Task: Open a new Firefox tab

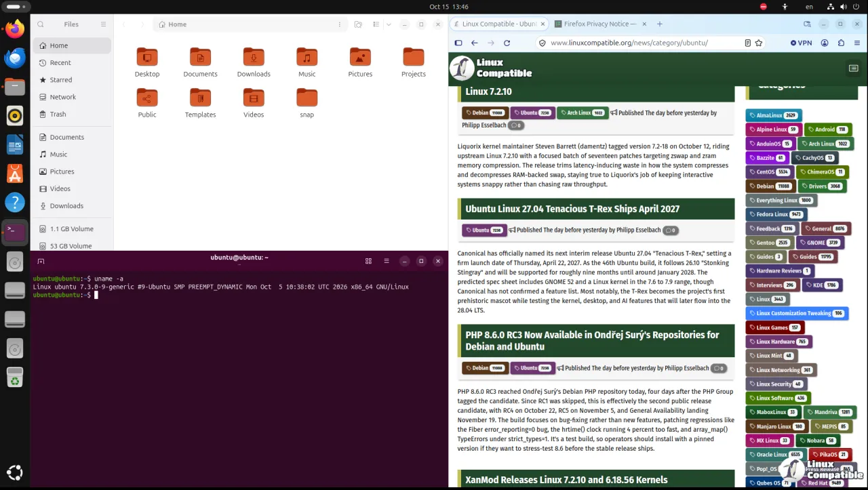Action: [659, 24]
